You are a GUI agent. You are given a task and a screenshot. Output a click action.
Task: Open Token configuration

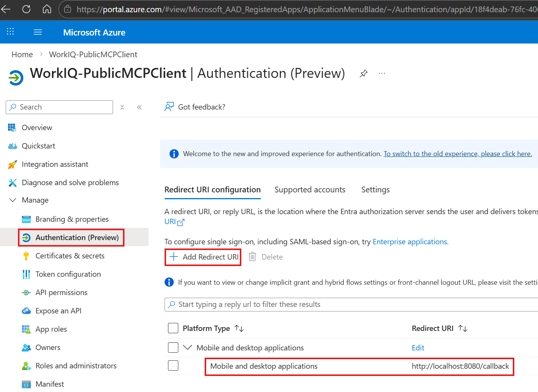click(68, 274)
